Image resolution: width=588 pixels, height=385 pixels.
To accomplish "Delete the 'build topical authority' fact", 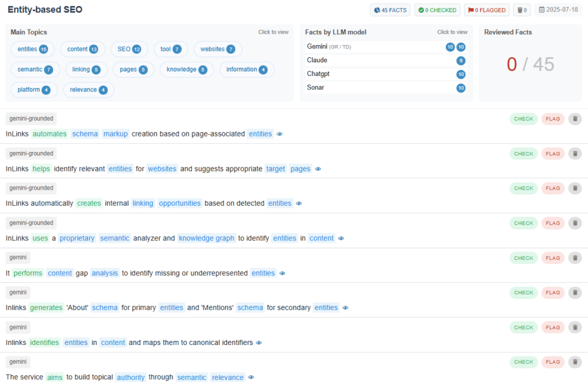I will point(575,362).
